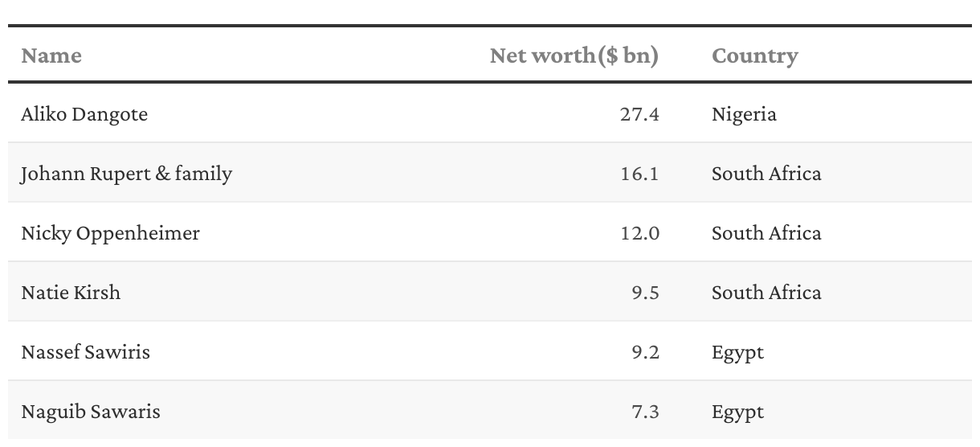Click South Africa in Nicky Oppenheimer row
Screen dimensions: 980x447
766,233
